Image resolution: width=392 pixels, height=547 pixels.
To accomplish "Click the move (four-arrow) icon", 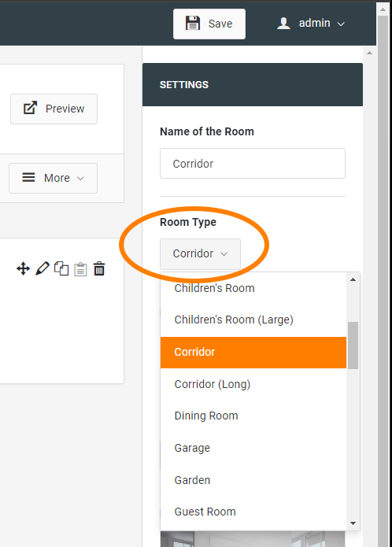I will tap(23, 268).
